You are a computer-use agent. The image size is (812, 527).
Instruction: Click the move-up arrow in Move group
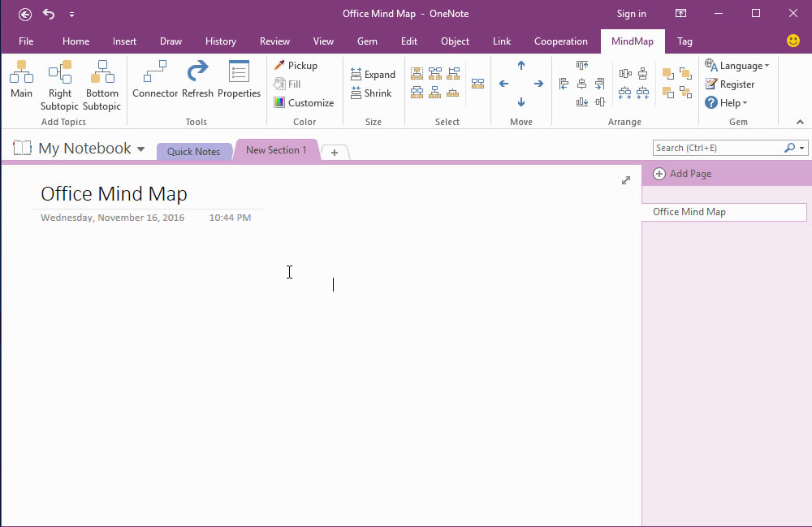point(520,65)
